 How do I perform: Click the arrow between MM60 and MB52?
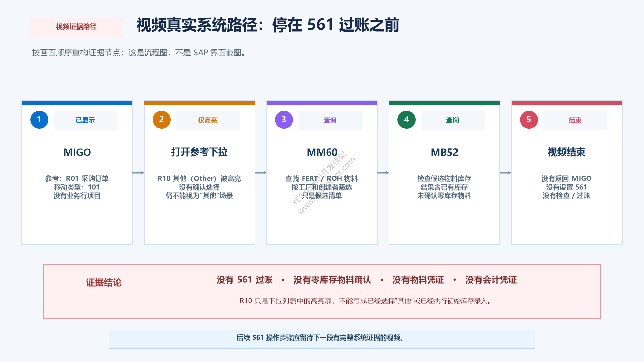click(x=383, y=173)
